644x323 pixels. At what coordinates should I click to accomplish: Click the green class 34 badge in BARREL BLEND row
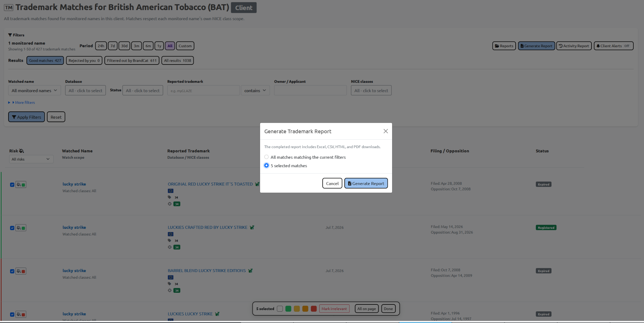click(x=177, y=291)
